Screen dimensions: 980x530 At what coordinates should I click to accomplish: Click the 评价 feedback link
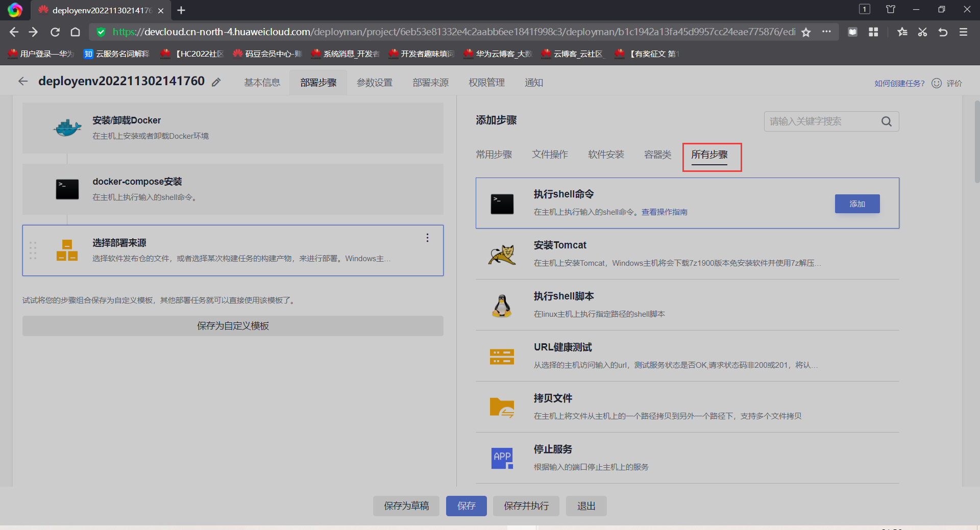click(x=954, y=83)
